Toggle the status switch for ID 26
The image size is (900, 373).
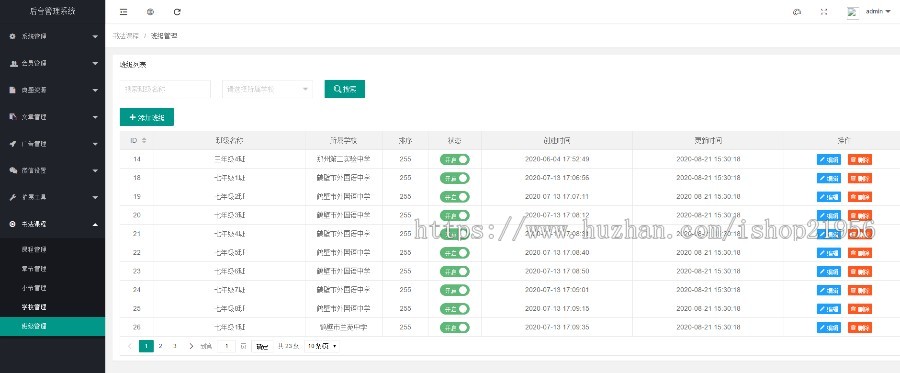pos(455,327)
